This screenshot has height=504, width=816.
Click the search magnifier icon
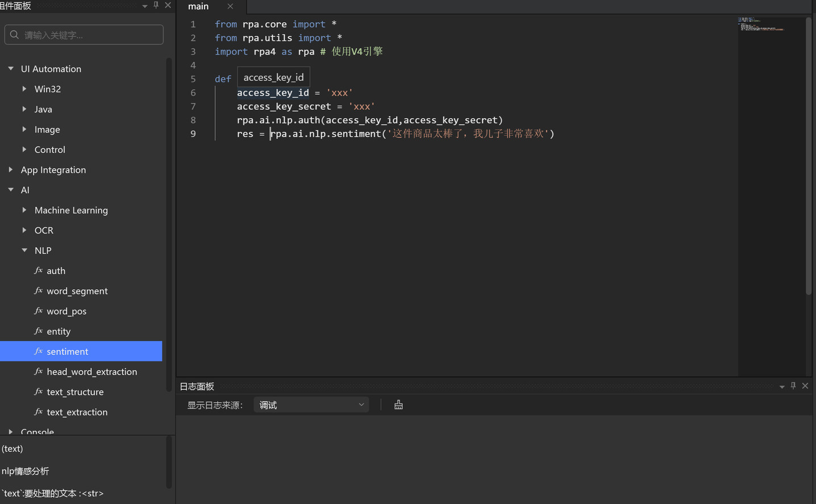pyautogui.click(x=14, y=35)
